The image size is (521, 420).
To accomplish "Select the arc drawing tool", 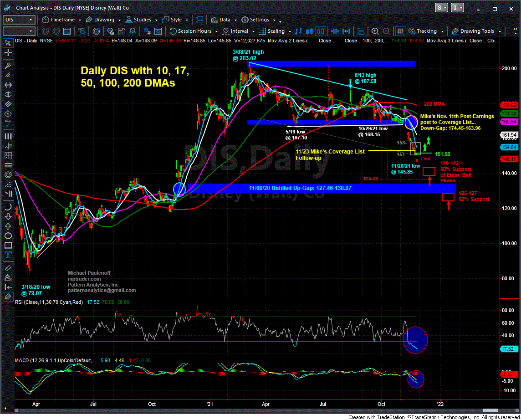I will (x=8, y=207).
